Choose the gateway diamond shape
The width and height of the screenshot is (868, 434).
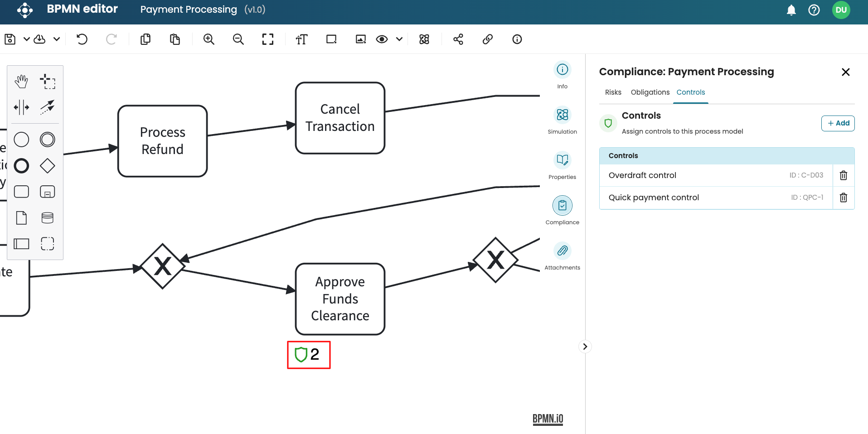48,166
